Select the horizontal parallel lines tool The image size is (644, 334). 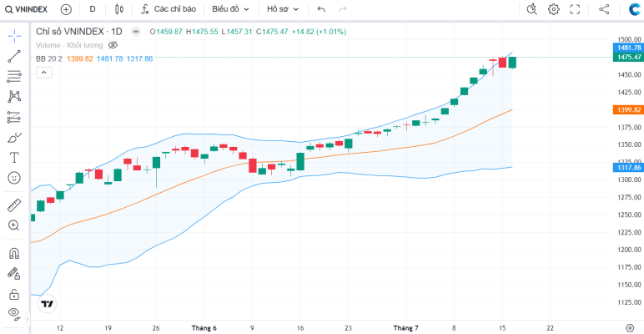pyautogui.click(x=14, y=76)
